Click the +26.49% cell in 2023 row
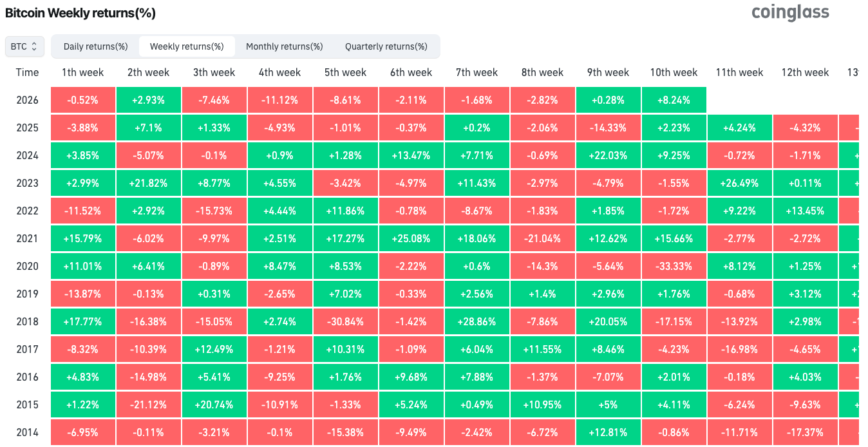868x447 pixels. coord(739,183)
